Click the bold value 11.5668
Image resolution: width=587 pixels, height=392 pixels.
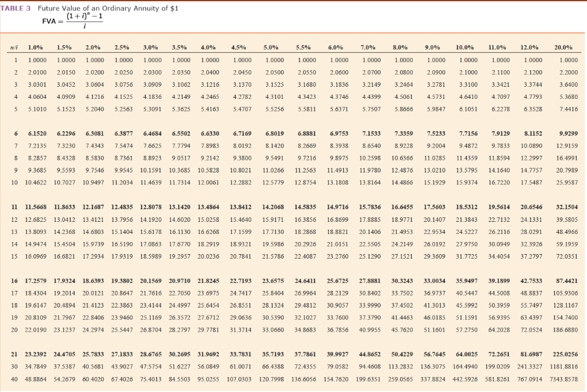36,207
